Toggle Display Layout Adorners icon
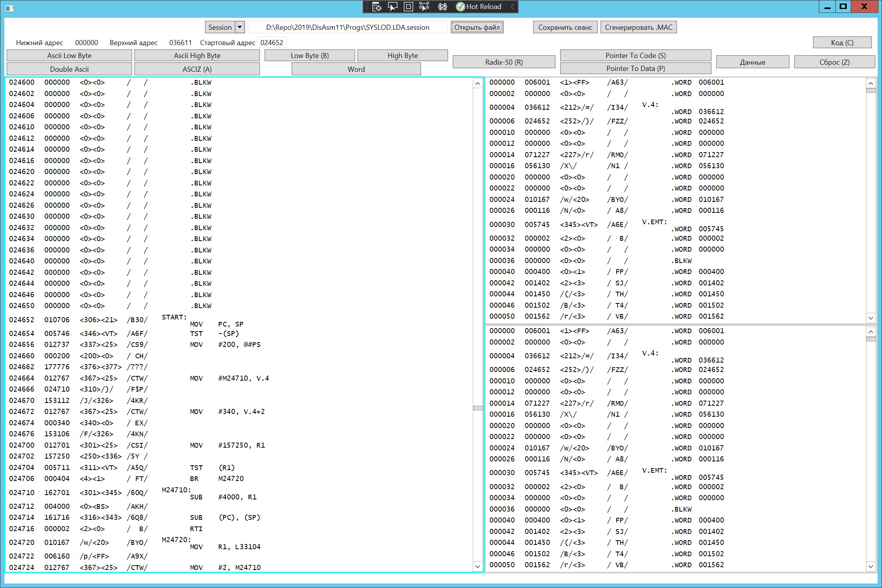This screenshot has height=588, width=882. (x=408, y=7)
